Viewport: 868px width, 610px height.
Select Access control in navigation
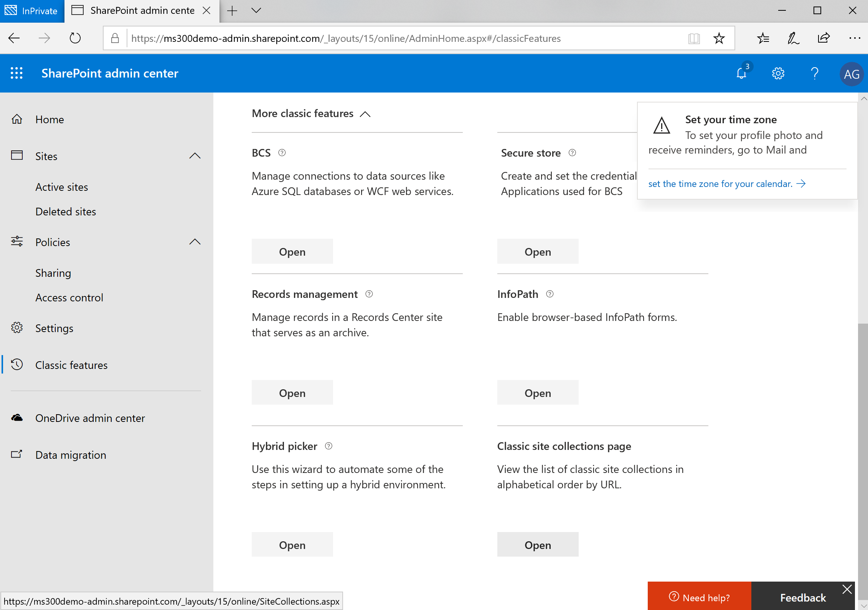(69, 298)
